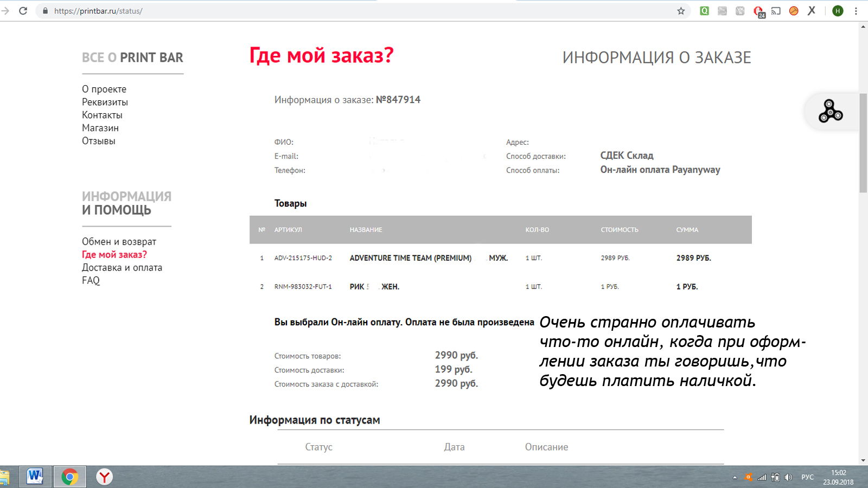Click the volume speaker in system tray
Image resolution: width=868 pixels, height=488 pixels.
(x=788, y=477)
